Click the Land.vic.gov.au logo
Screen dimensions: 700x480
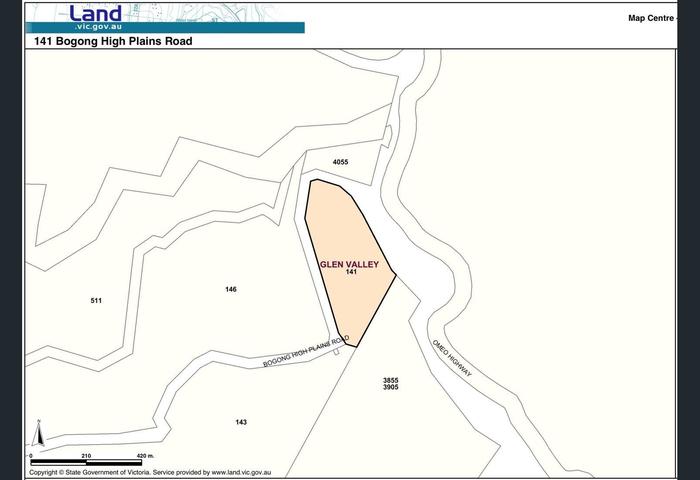point(95,18)
